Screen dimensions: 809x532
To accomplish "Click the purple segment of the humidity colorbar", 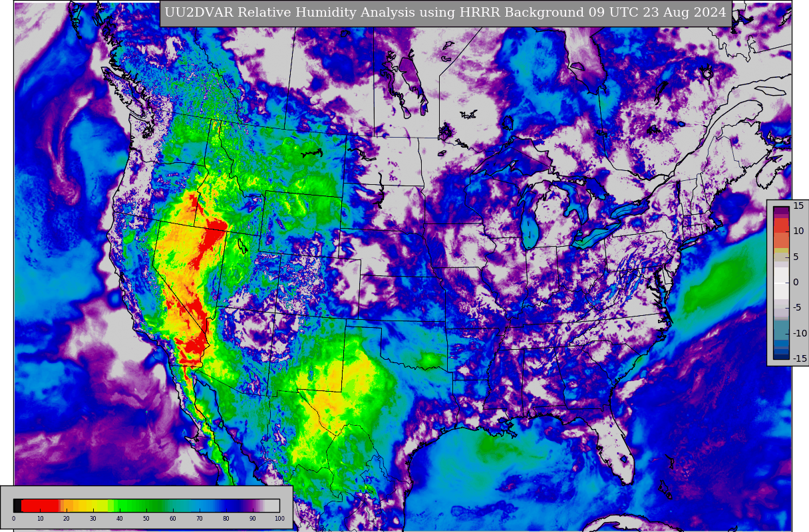I will (250, 505).
